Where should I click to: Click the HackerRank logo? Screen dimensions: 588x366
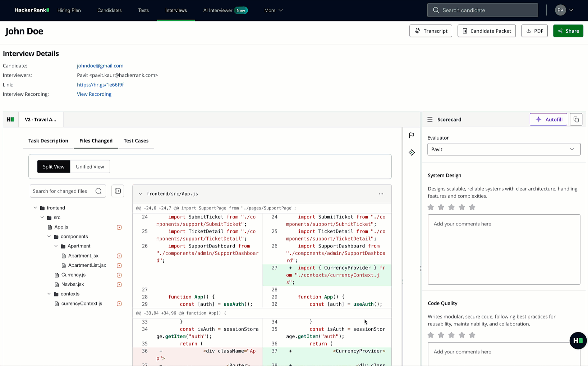[x=32, y=10]
